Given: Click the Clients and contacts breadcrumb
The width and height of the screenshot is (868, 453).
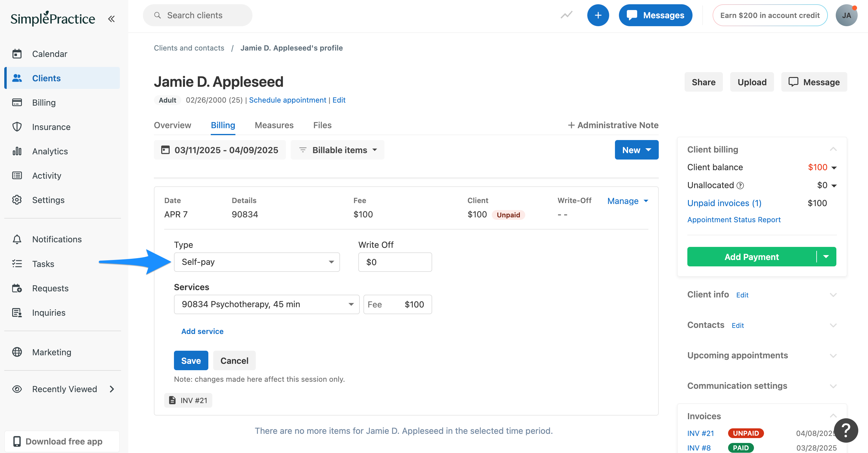Looking at the screenshot, I should [x=189, y=48].
